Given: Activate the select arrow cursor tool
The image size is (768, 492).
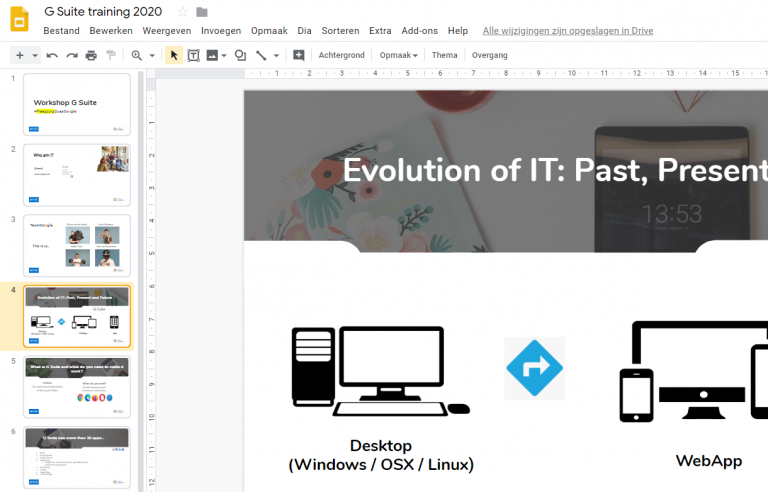Looking at the screenshot, I should pyautogui.click(x=173, y=55).
